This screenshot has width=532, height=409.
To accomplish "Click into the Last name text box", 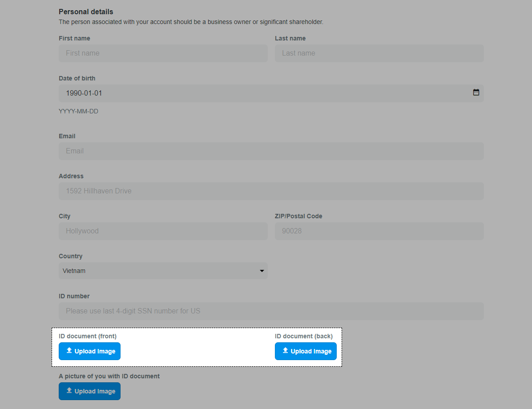I will [379, 53].
